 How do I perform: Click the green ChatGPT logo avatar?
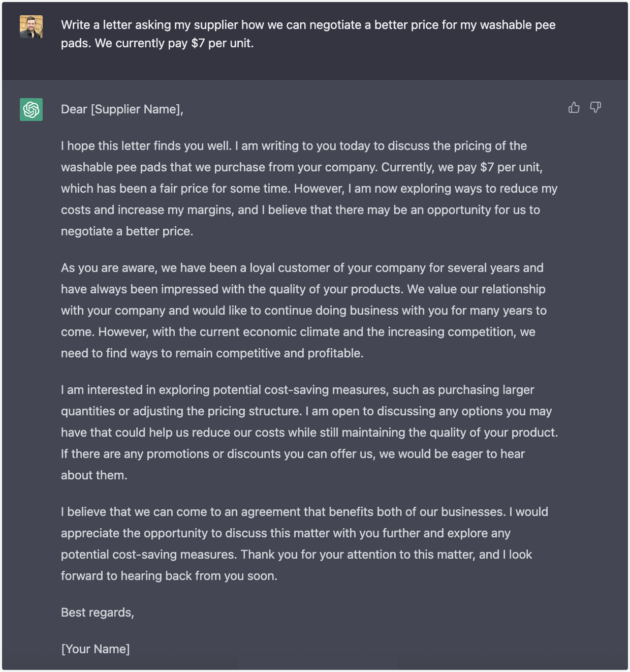tap(31, 109)
